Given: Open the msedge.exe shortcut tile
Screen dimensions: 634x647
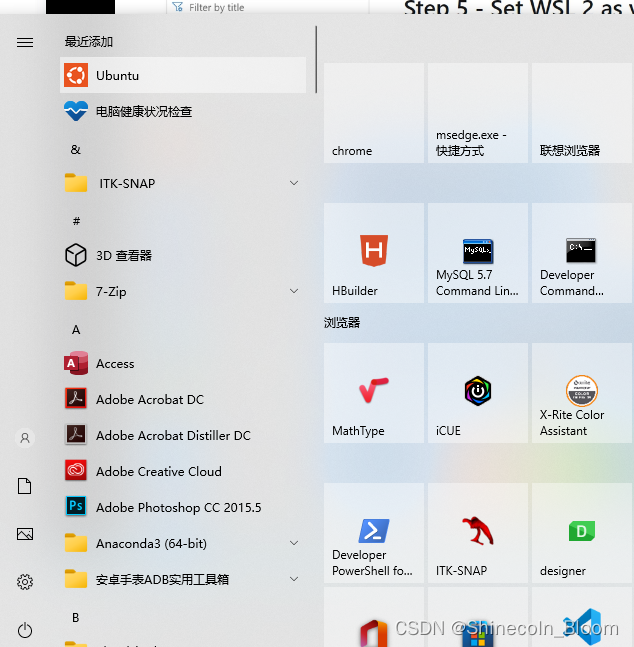Looking at the screenshot, I should point(478,113).
